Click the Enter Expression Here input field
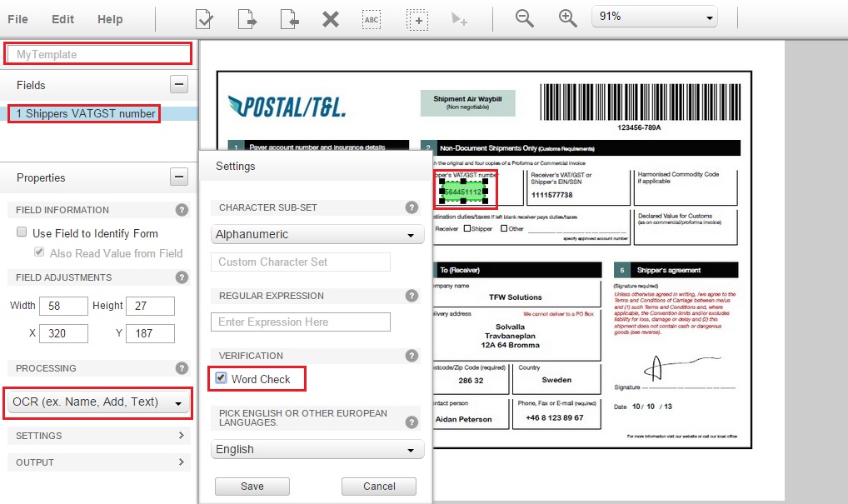The height and width of the screenshot is (504, 848). pos(301,322)
